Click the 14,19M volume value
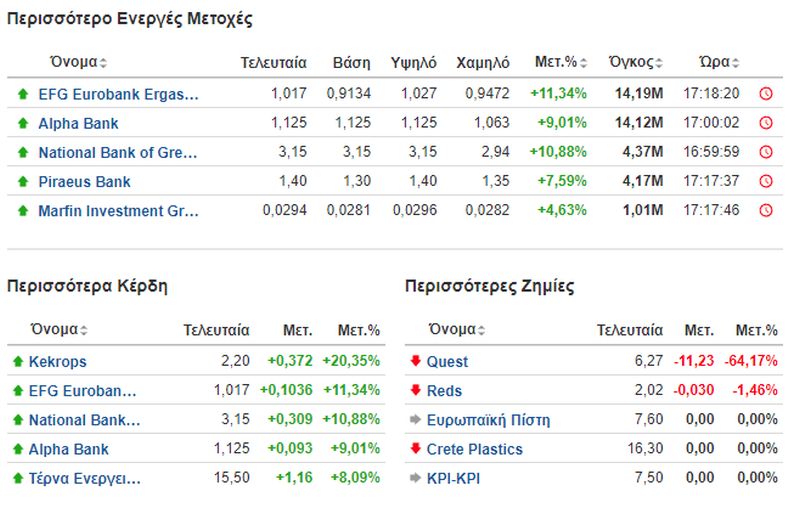 tap(639, 93)
